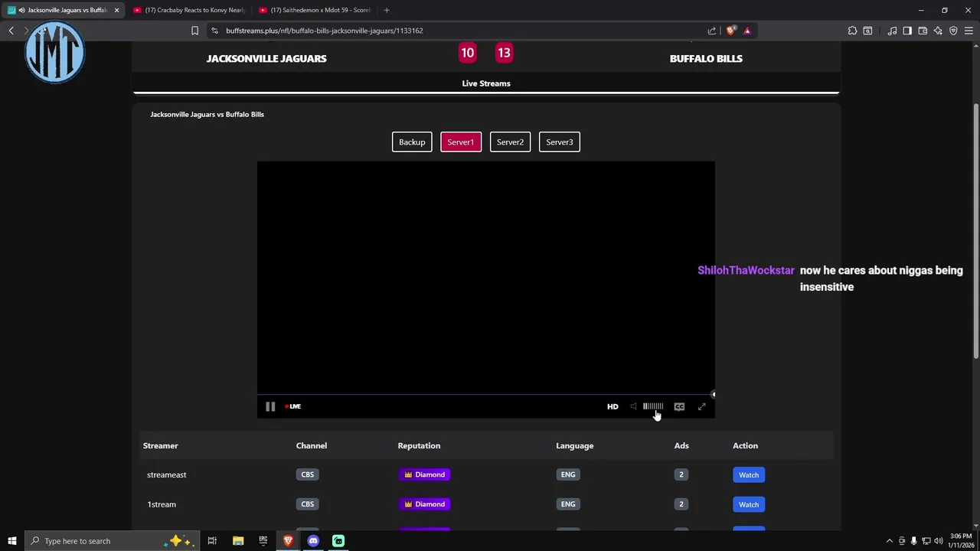
Task: Adjust the player volume bar slider
Action: point(653,406)
